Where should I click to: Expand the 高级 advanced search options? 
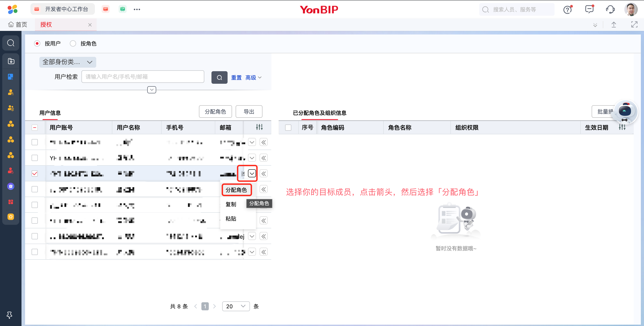pyautogui.click(x=253, y=77)
